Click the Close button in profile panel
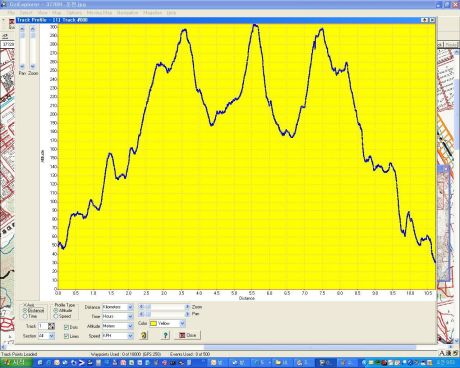460x368 pixels. [188, 335]
